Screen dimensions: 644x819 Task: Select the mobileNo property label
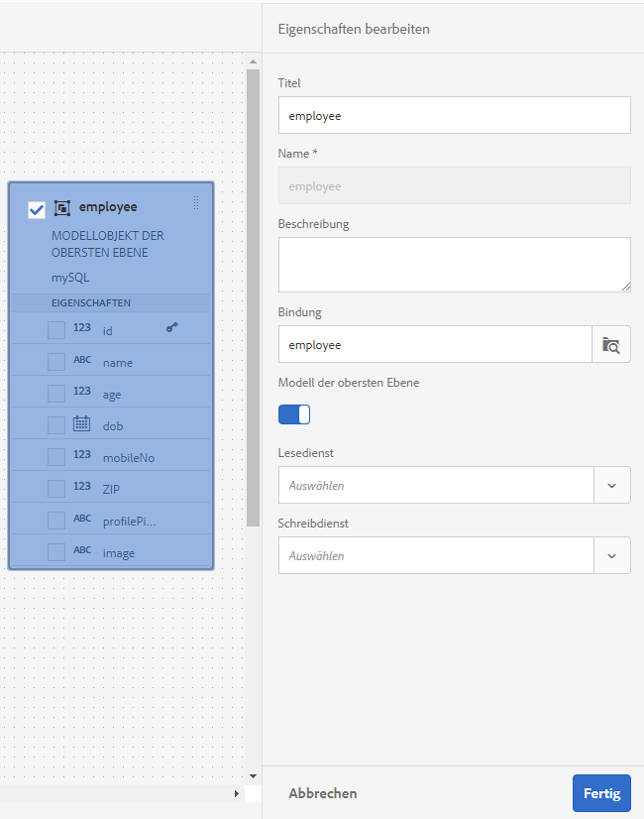(129, 458)
